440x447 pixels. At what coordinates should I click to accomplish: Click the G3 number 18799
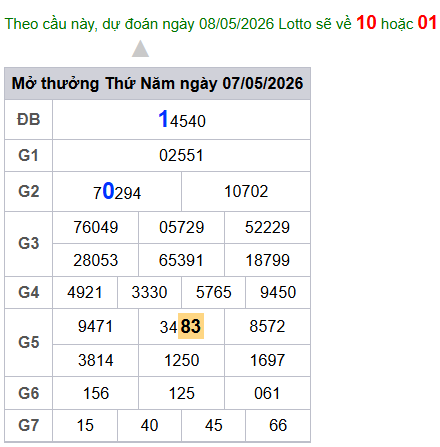pyautogui.click(x=267, y=260)
